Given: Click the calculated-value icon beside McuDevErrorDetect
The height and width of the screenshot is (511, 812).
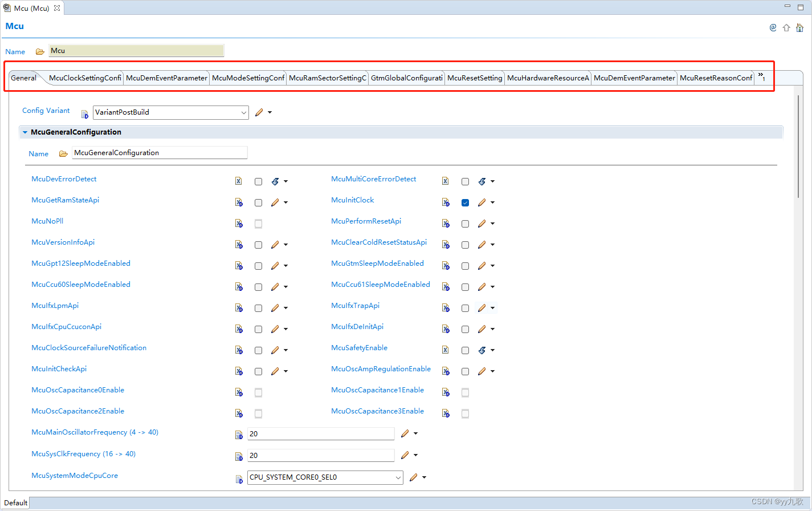Looking at the screenshot, I should (275, 181).
